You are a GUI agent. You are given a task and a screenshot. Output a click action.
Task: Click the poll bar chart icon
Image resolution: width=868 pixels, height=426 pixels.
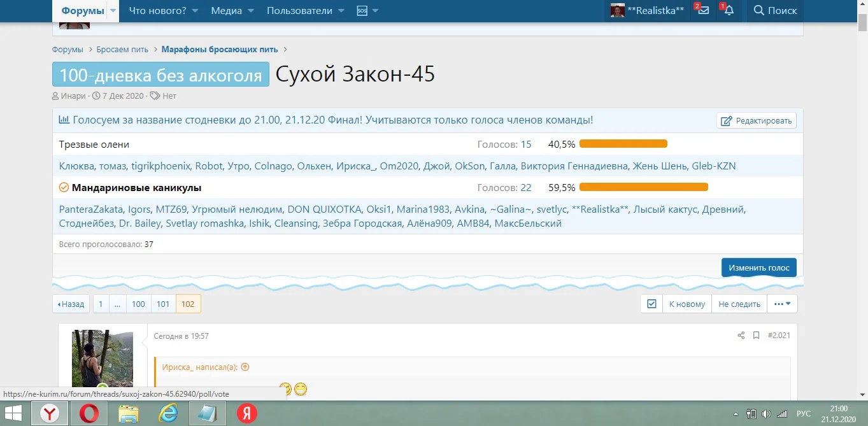point(64,120)
